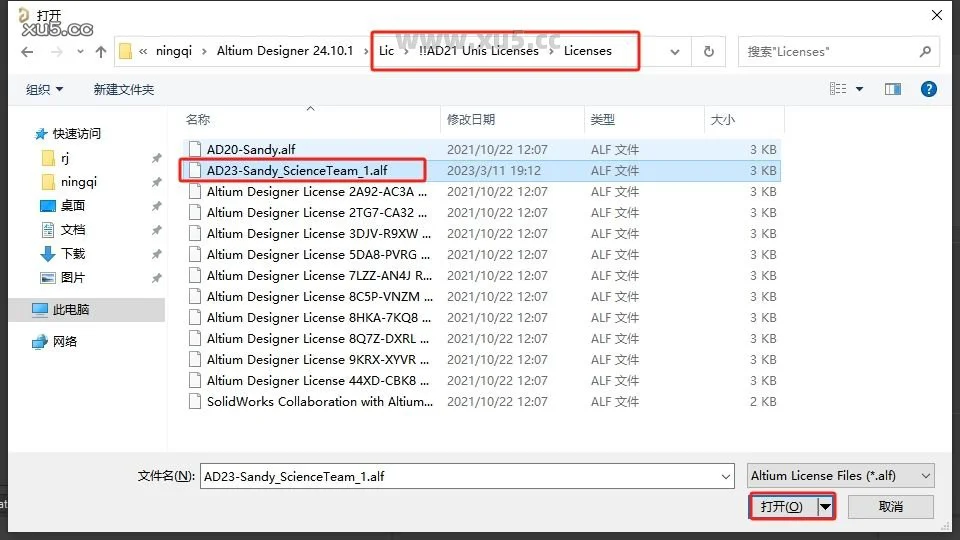Expand the address path history dropdown
Image resolution: width=960 pixels, height=540 pixels.
click(x=675, y=51)
